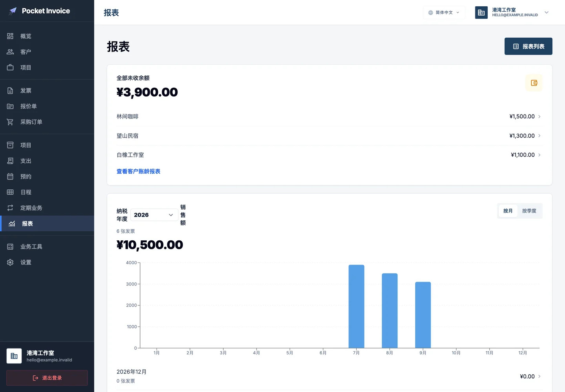Click the ¥3,900.00 outstanding total

(x=147, y=92)
